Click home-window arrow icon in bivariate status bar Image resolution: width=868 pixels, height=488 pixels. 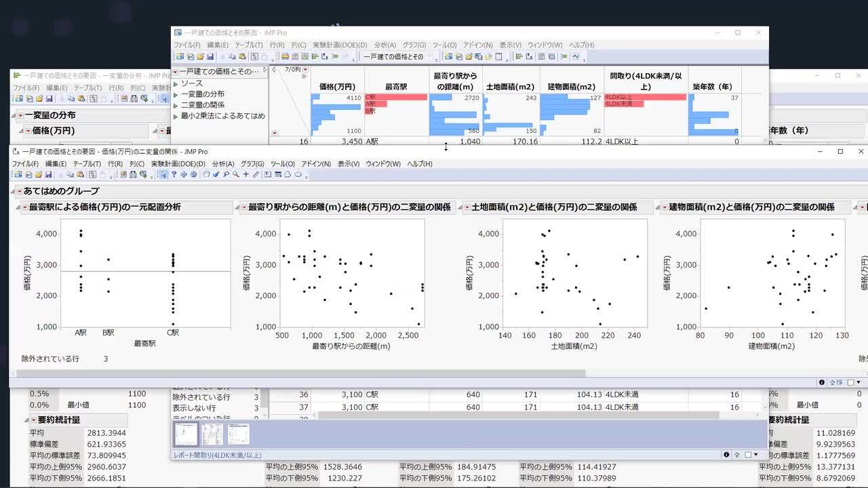pyautogui.click(x=832, y=382)
